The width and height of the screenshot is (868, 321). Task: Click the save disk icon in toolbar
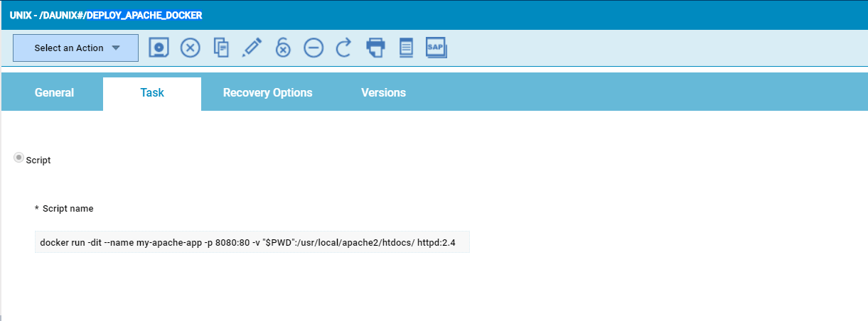tap(159, 48)
